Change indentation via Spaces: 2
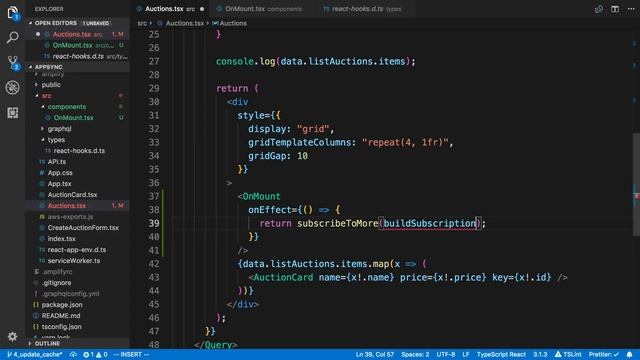 415,354
